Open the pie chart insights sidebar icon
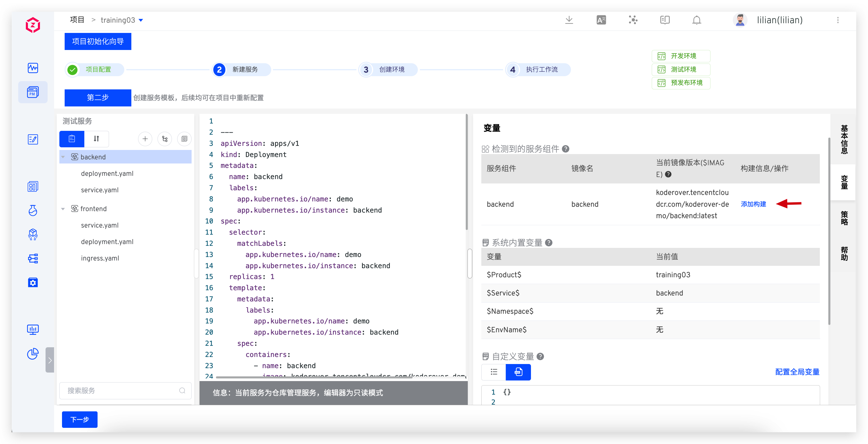This screenshot has width=868, height=444. pos(33,354)
